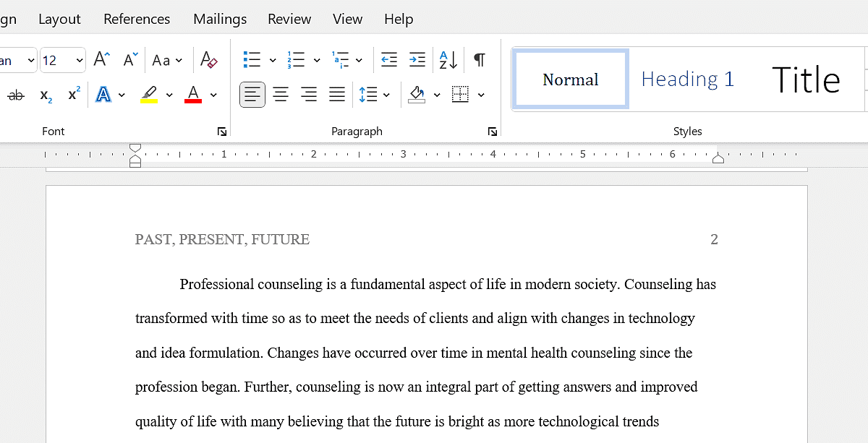Apply borders to paragraph
Viewport: 868px width, 443px height.
461,95
